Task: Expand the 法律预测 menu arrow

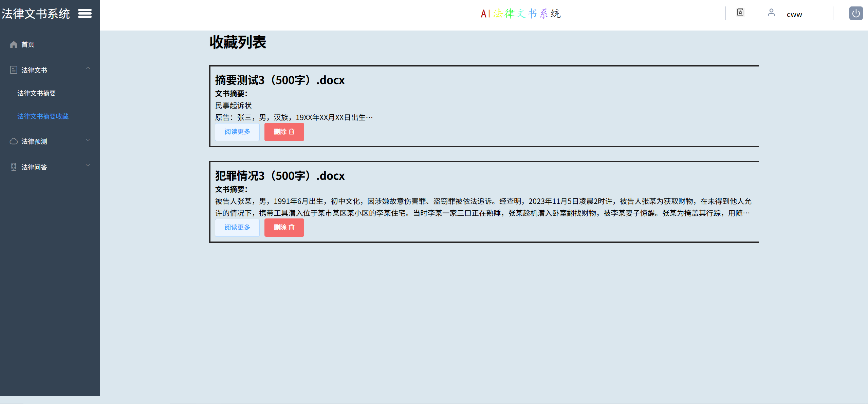Action: click(x=88, y=140)
